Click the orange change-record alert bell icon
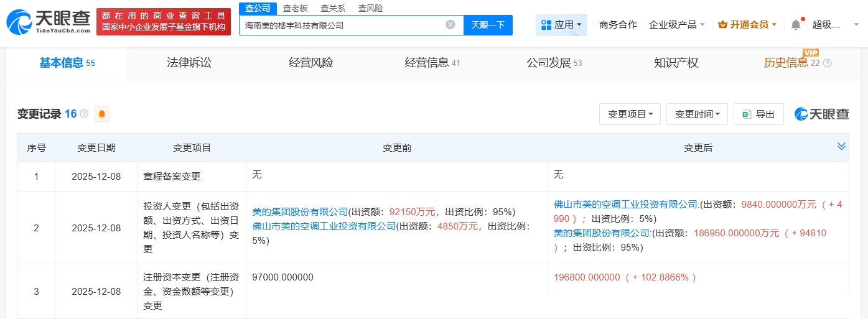The width and height of the screenshot is (868, 319). [102, 114]
